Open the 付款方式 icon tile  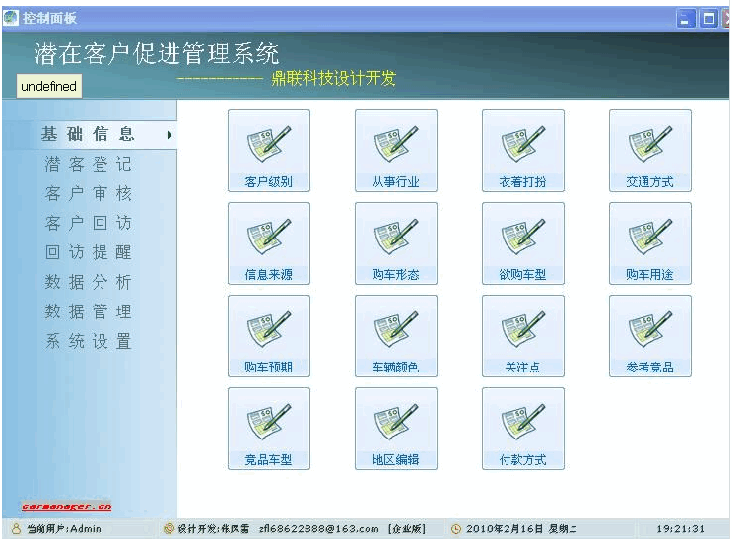click(x=523, y=428)
